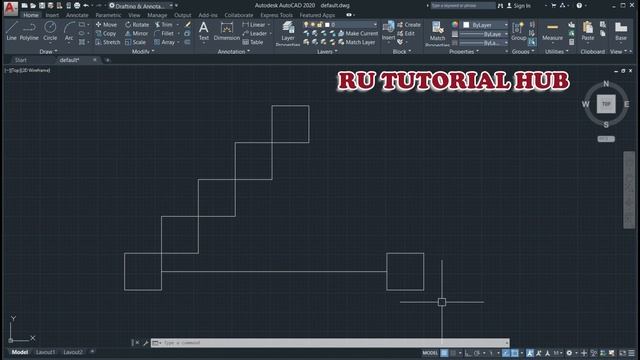
Task: Click Create block button
Action: point(409,24)
